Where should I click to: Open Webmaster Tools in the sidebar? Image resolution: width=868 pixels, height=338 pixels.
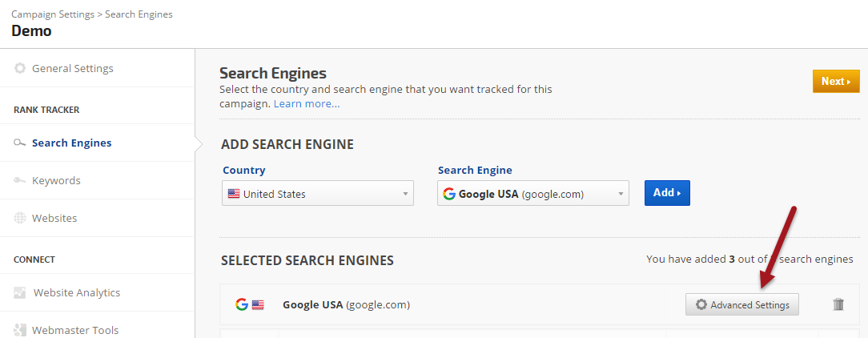click(75, 330)
